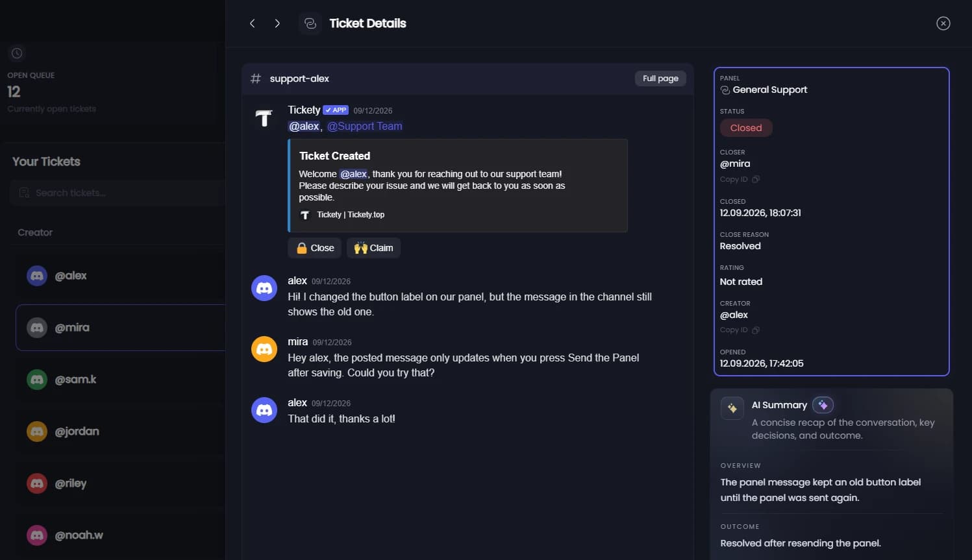
Task: Focus the Search tickets input field
Action: coord(118,193)
